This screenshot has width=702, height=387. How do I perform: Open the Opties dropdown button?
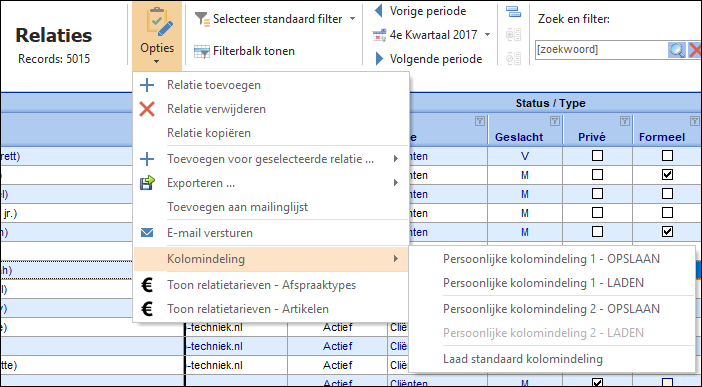[x=157, y=36]
